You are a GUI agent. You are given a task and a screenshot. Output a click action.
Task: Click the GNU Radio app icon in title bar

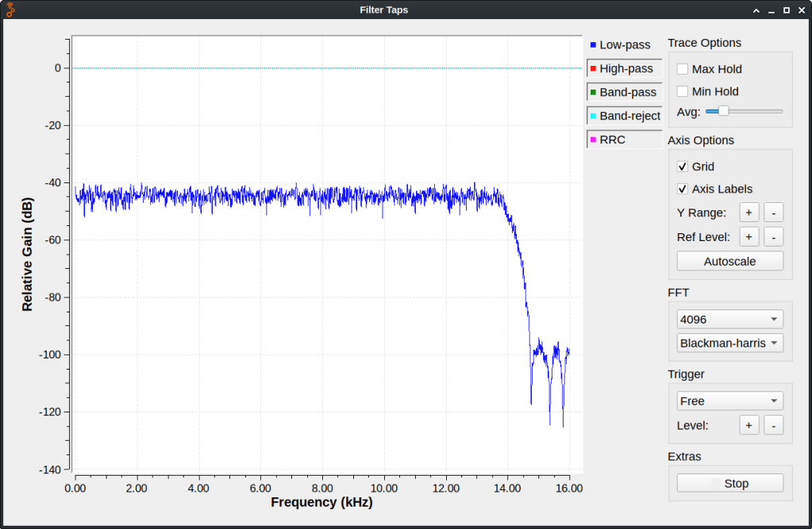pos(10,10)
